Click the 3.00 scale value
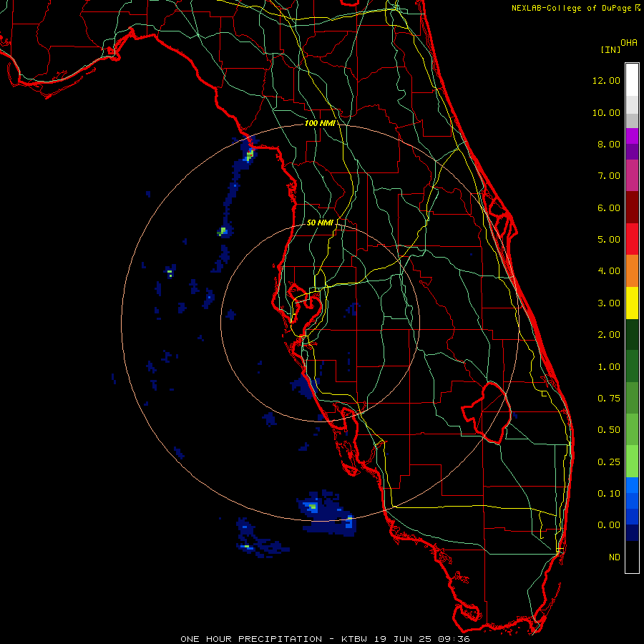This screenshot has width=644, height=644. click(609, 303)
